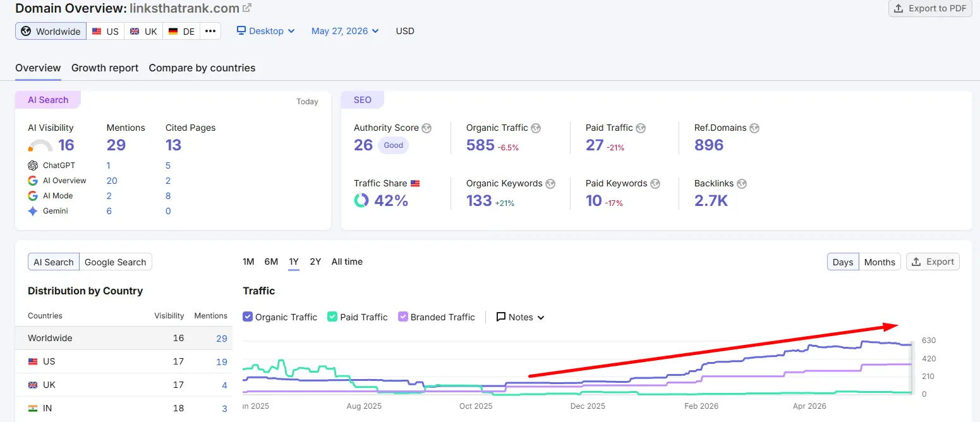Open external link icon beside linksthatrank.com

click(x=247, y=8)
